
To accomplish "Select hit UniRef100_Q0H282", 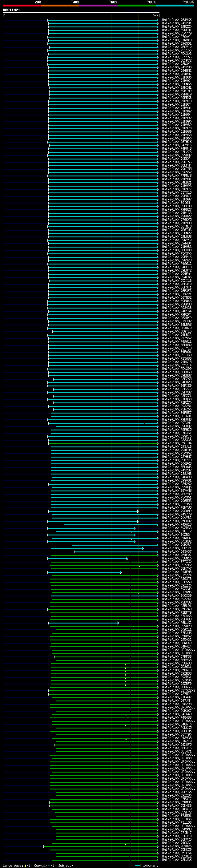I will (x=177, y=545).
